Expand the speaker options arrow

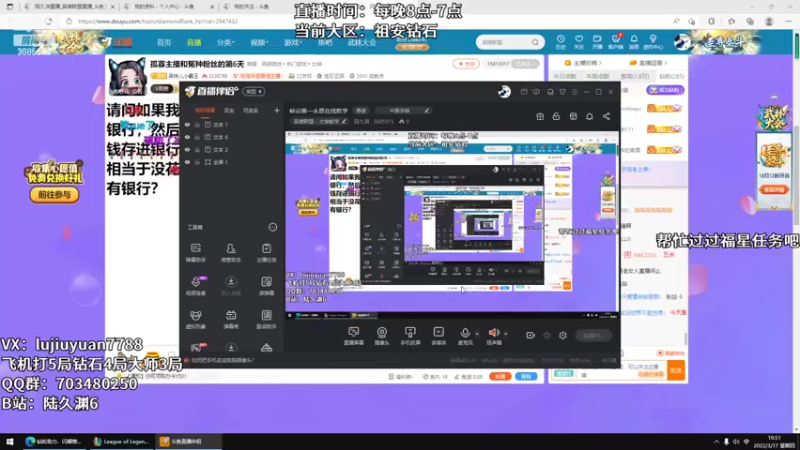click(506, 334)
